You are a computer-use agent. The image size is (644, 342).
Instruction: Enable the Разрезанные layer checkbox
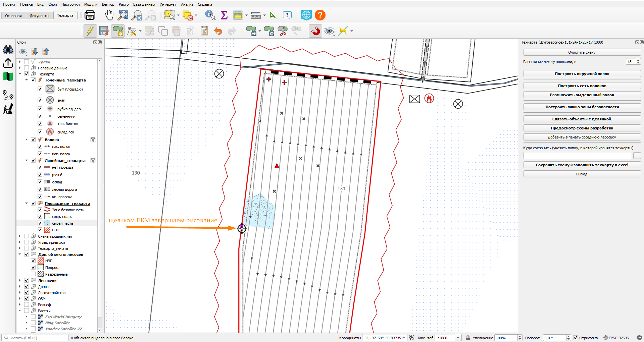(x=33, y=274)
